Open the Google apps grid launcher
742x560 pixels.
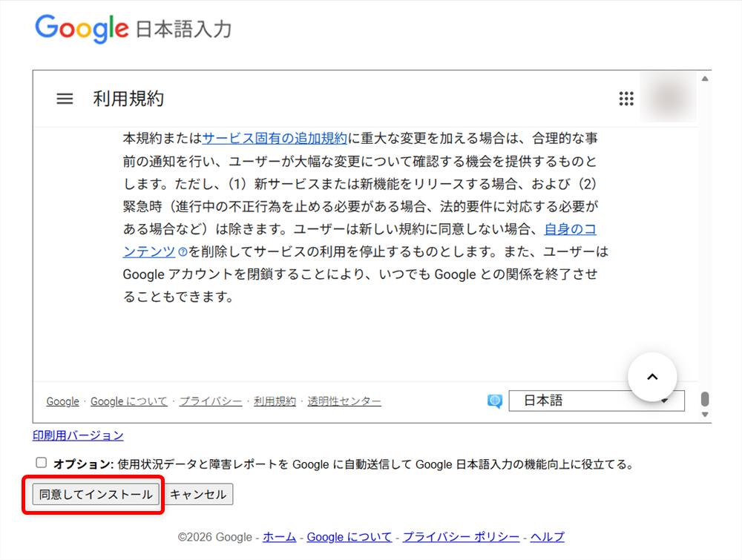point(626,98)
